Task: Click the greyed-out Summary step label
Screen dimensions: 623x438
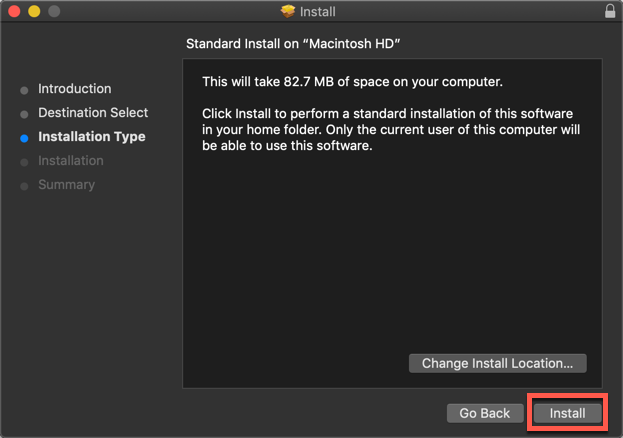Action: 66,185
